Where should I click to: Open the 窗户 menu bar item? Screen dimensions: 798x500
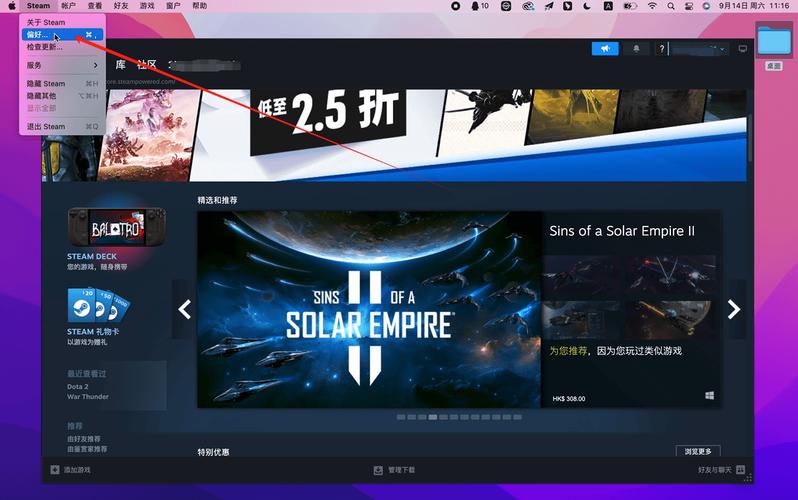click(x=173, y=6)
